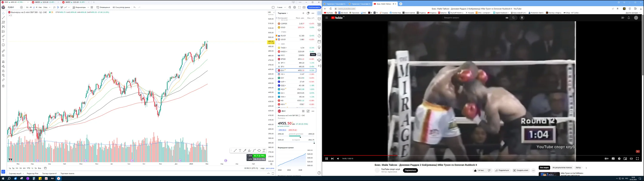The image size is (644, 181).
Task: Open the Fibonacci tools group
Action: [x=3, y=22]
